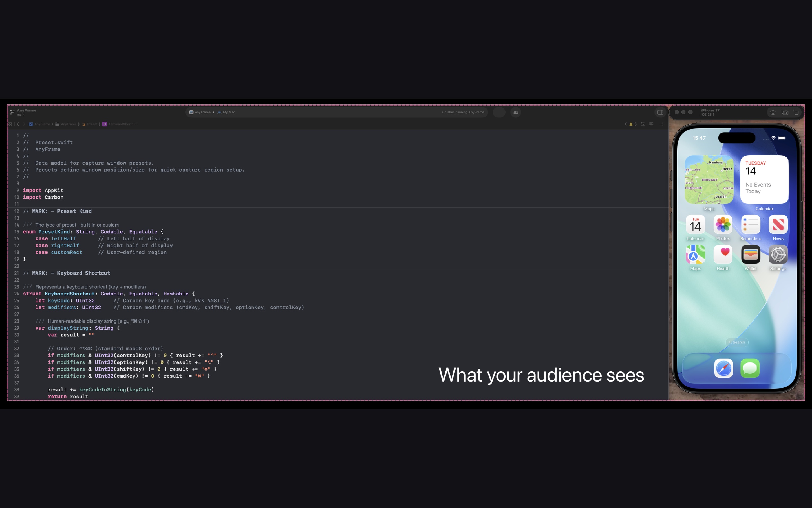The height and width of the screenshot is (508, 812).
Task: Open the Wallet app on iPhone
Action: pos(751,254)
